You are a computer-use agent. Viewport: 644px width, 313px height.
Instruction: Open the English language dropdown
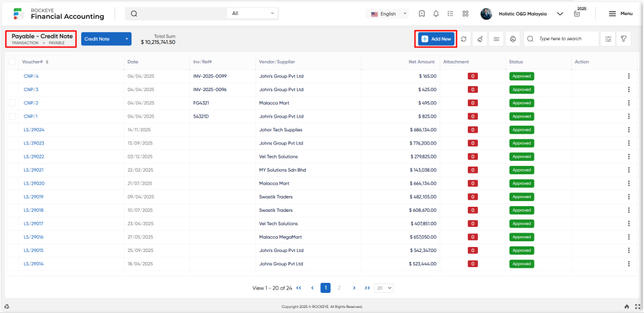coord(387,14)
